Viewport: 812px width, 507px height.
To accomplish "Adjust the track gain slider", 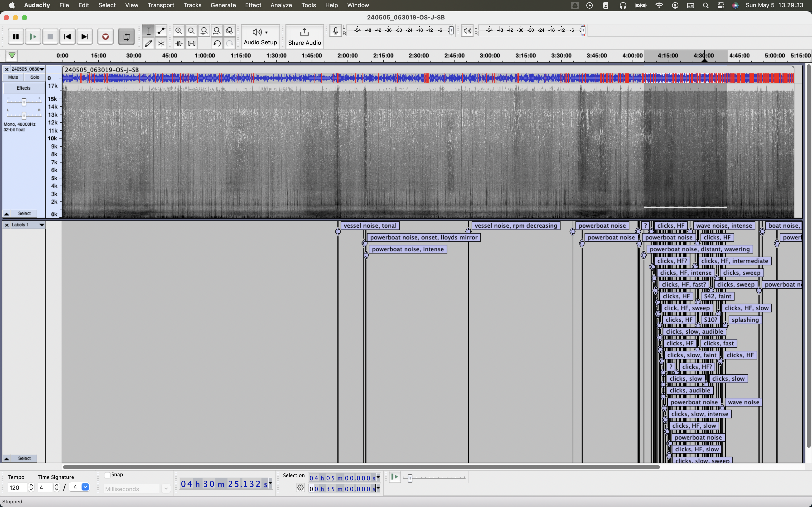I will click(24, 102).
